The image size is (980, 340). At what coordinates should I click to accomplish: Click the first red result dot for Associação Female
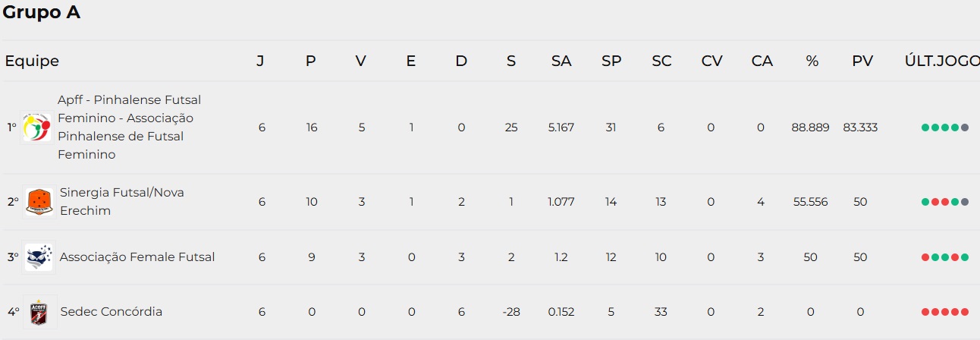[x=925, y=257]
